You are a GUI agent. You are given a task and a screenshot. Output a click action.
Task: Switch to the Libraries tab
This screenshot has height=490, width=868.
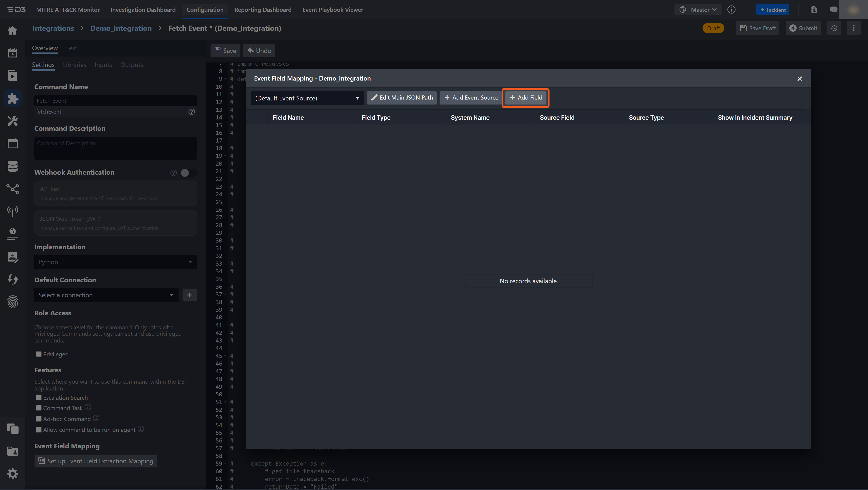point(74,65)
